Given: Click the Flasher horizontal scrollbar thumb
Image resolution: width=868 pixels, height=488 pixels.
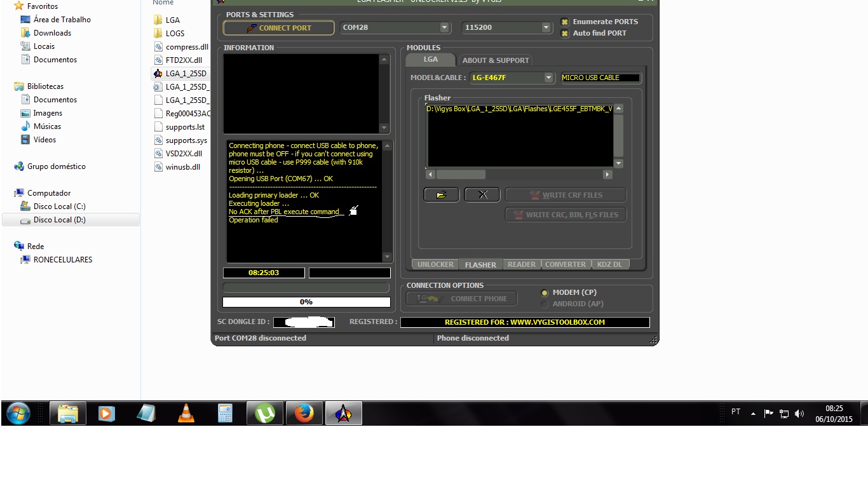Looking at the screenshot, I should [461, 174].
